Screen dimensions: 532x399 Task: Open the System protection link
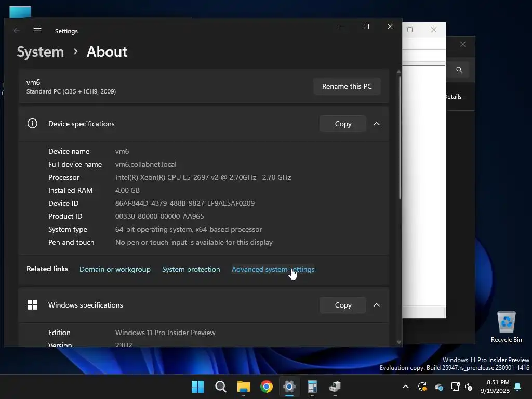click(191, 269)
